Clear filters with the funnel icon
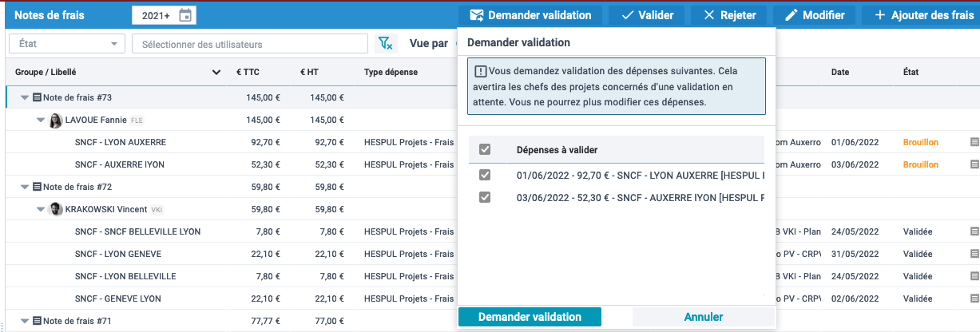 pos(386,44)
